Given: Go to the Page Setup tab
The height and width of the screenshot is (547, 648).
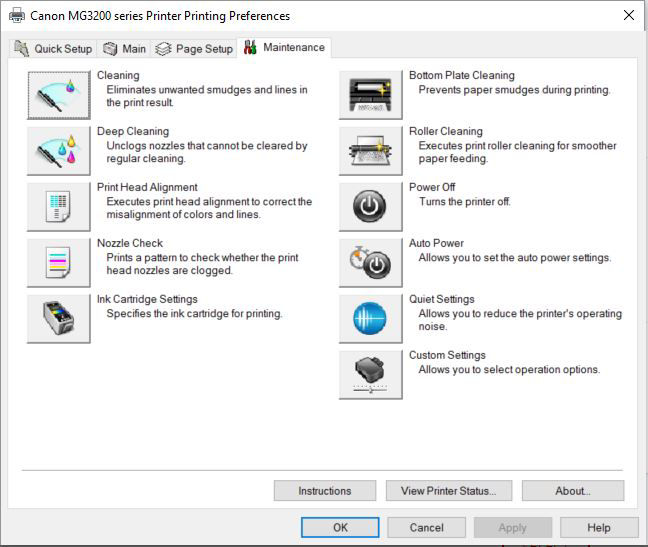Looking at the screenshot, I should pyautogui.click(x=194, y=48).
